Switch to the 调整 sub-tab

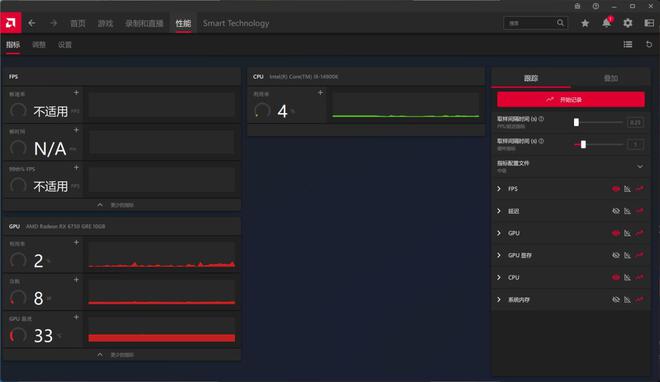[x=39, y=45]
